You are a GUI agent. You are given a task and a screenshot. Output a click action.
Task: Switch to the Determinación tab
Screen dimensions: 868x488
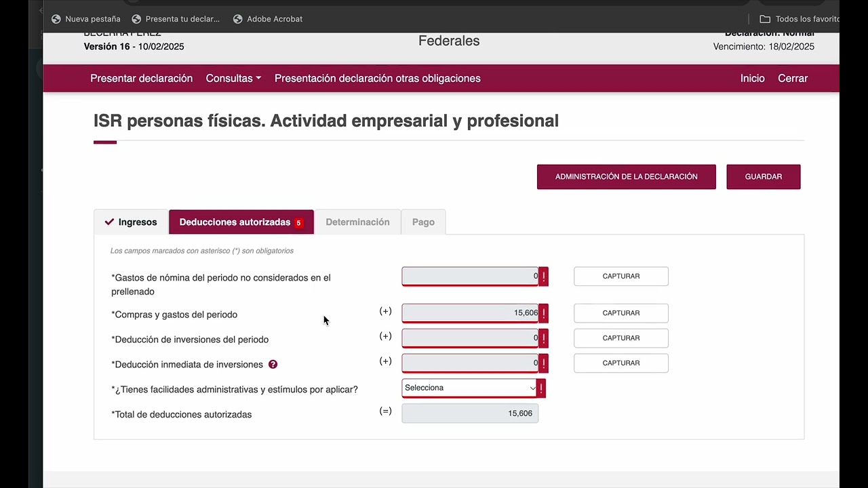(357, 222)
